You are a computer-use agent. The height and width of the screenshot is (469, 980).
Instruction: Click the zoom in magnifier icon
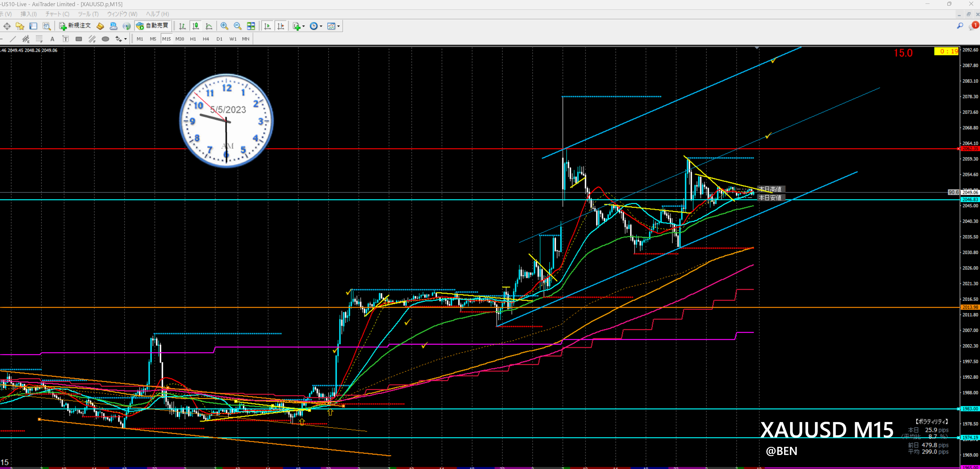[224, 26]
